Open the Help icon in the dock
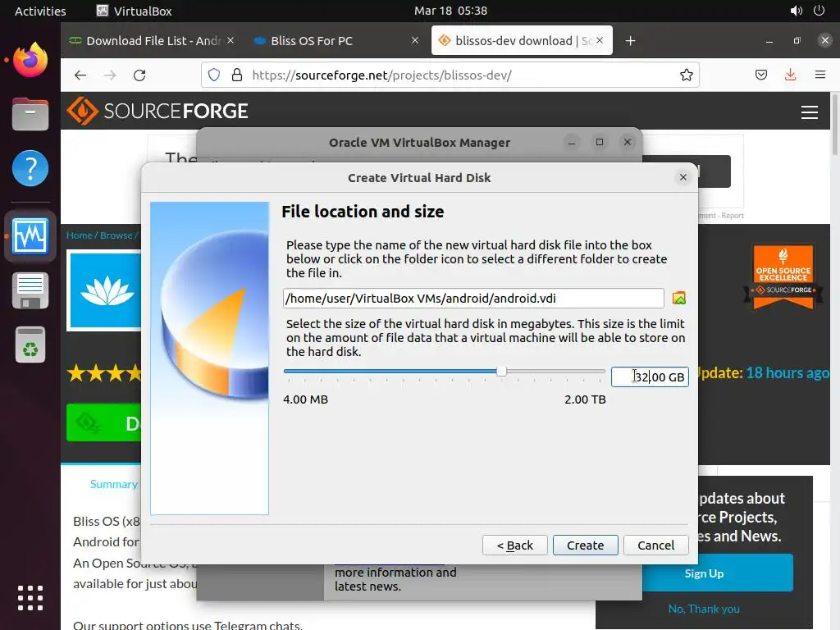The image size is (840, 630). coord(30,168)
